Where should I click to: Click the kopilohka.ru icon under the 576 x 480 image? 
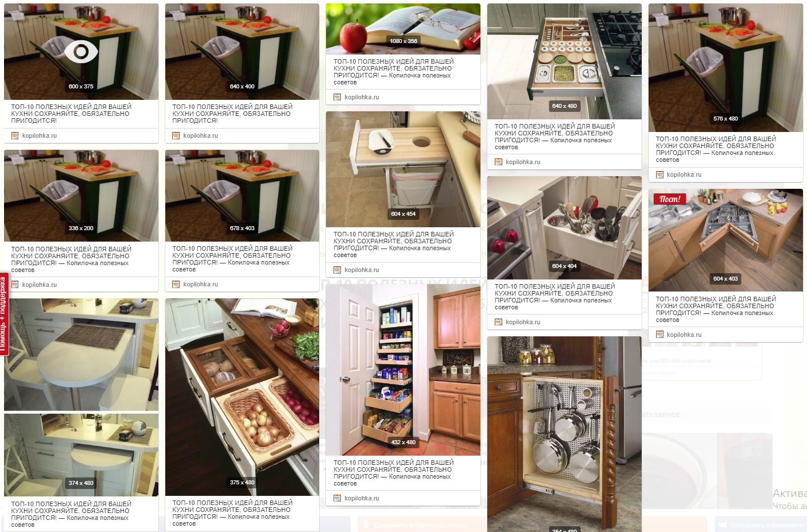point(660,175)
